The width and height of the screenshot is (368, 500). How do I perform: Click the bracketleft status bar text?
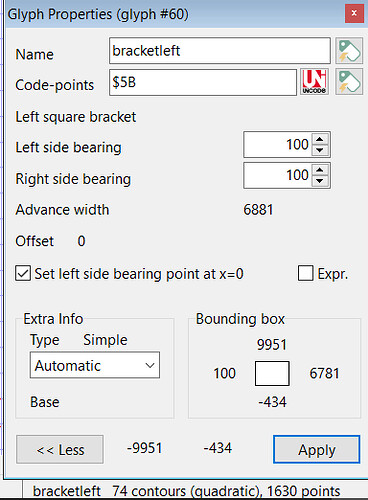click(67, 491)
